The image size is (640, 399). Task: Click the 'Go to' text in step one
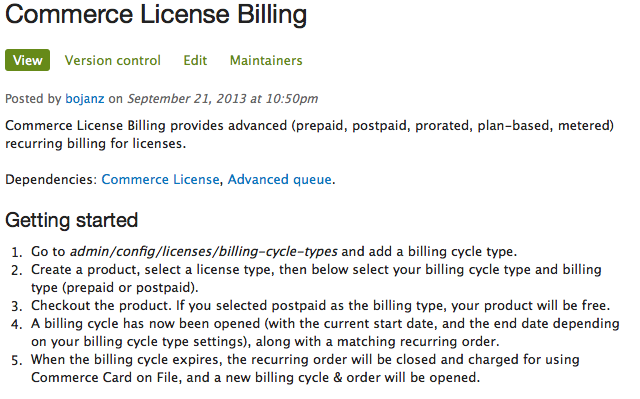tap(48, 252)
